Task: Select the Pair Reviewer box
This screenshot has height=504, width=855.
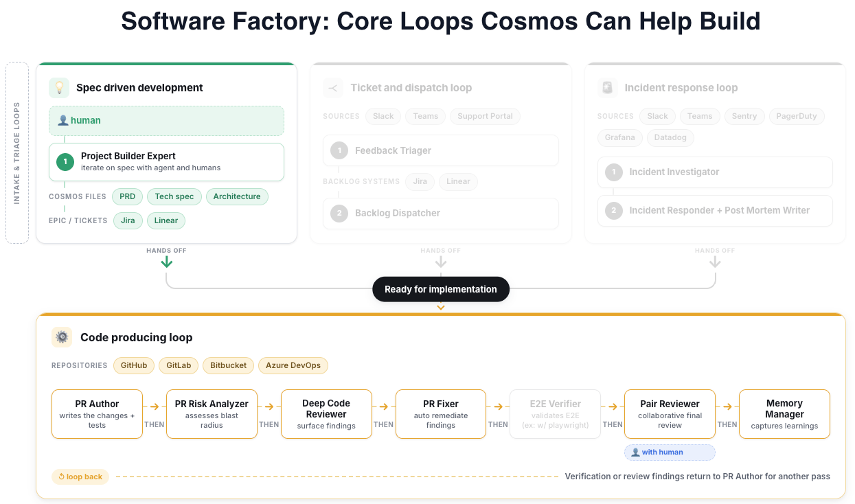Action: (x=670, y=414)
